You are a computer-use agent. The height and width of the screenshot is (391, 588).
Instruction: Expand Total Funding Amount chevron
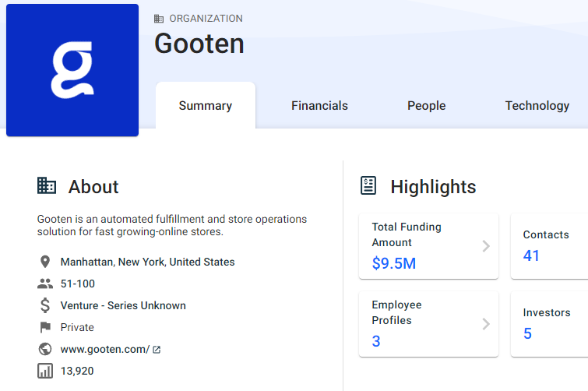tap(486, 246)
